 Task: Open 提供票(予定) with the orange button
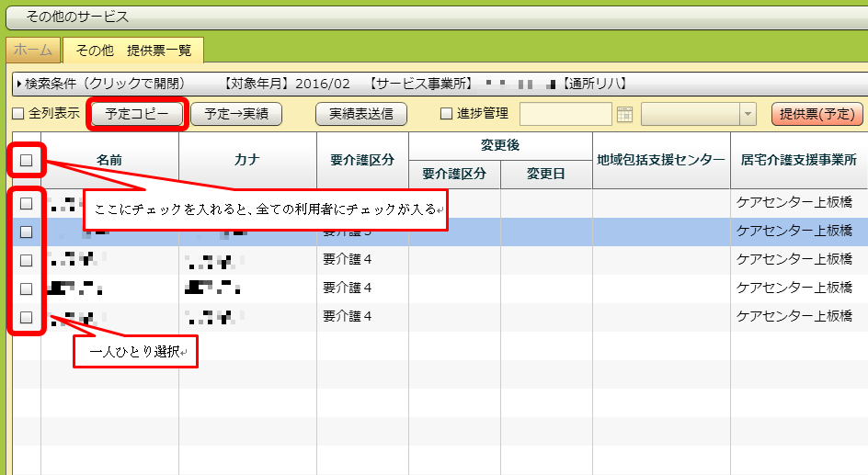pos(817,114)
